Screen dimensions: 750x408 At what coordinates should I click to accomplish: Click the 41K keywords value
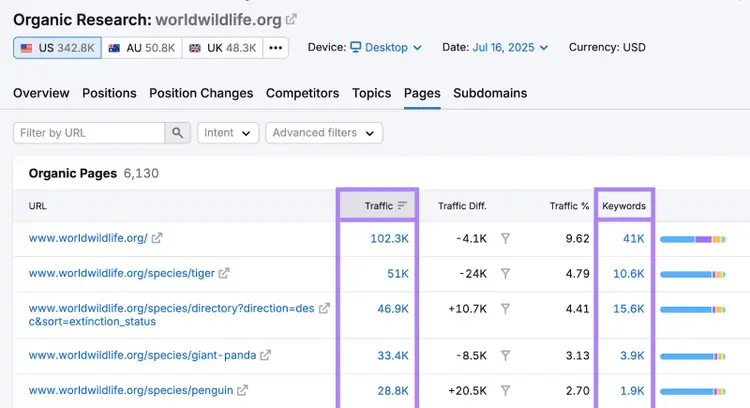(633, 239)
